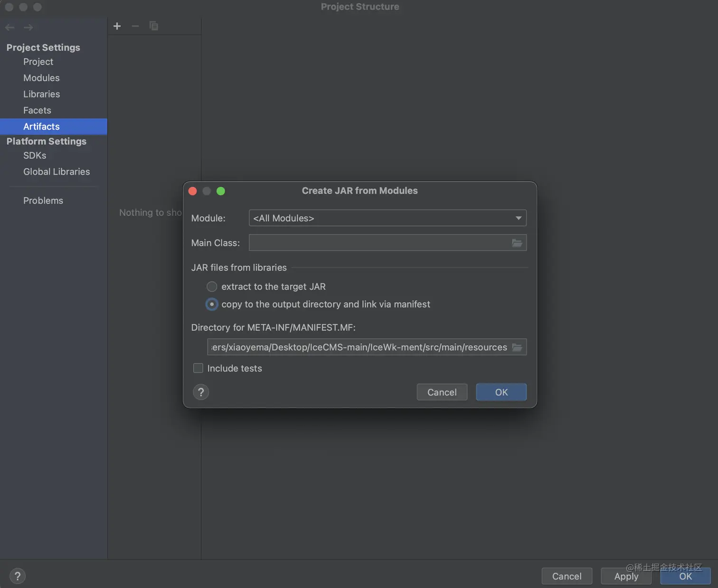Click the add artifact plus icon

pos(117,26)
